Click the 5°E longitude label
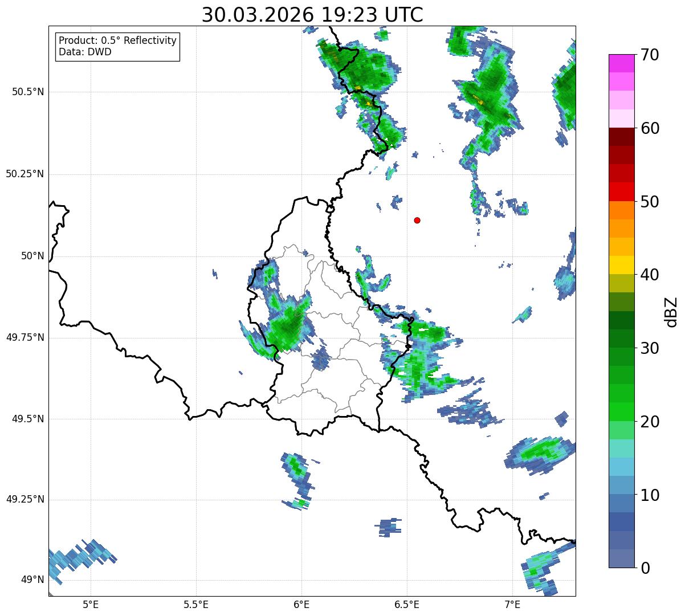Image resolution: width=685 pixels, height=616 pixels. point(91,604)
